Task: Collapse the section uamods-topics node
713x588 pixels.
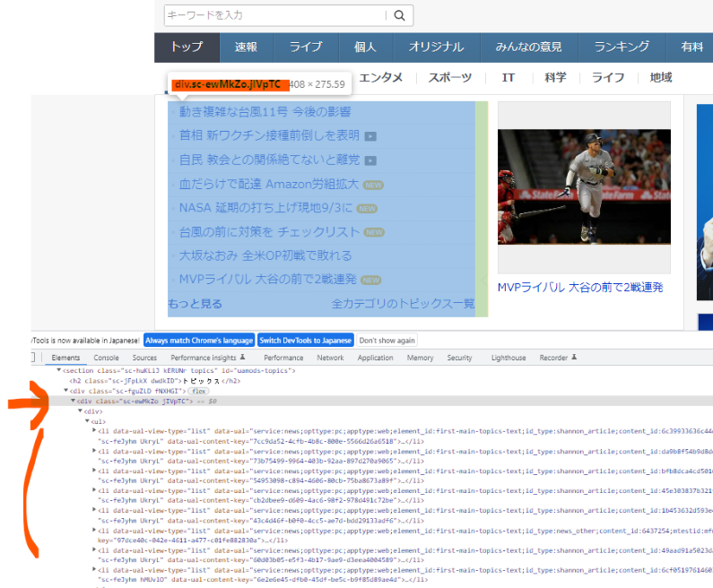Action: [58, 370]
